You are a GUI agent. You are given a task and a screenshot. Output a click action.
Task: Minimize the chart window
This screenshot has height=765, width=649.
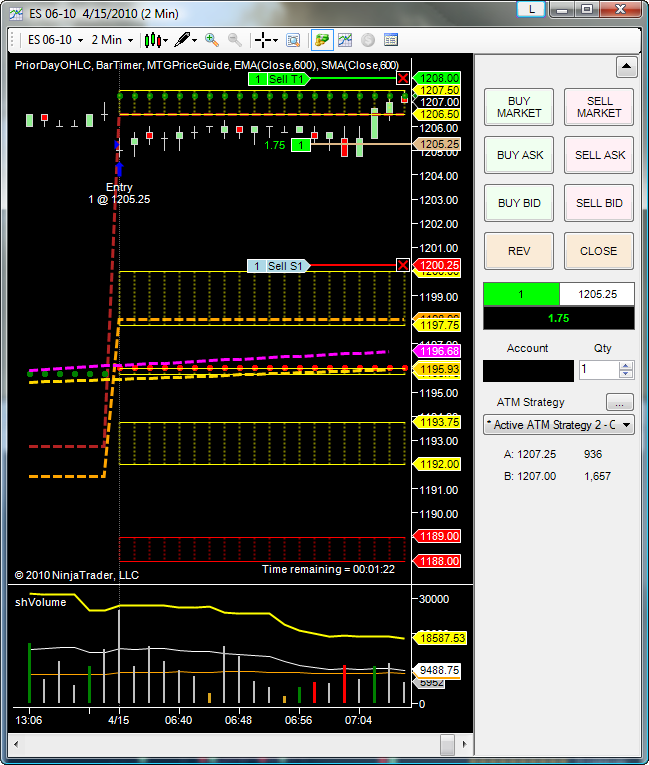point(562,9)
